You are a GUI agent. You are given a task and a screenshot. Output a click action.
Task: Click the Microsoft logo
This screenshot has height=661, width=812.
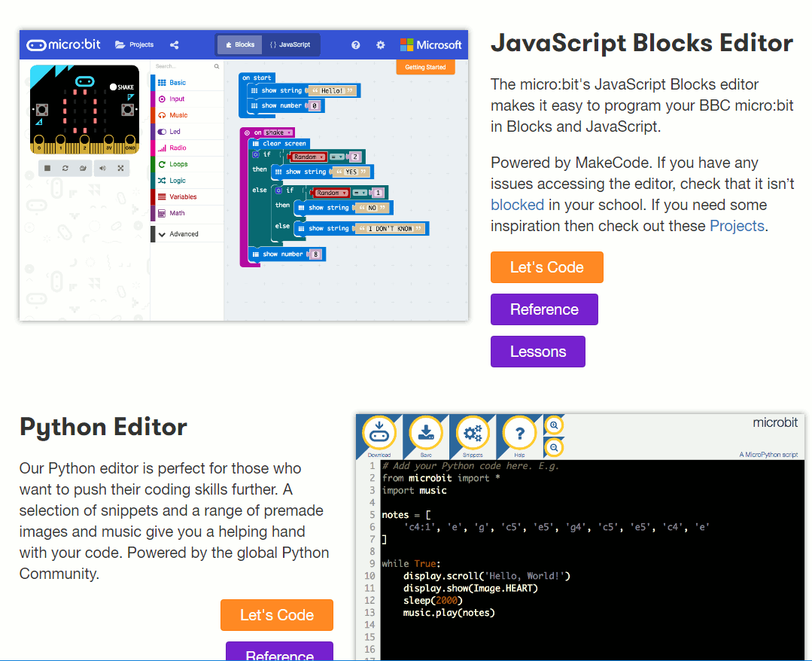[x=431, y=45]
